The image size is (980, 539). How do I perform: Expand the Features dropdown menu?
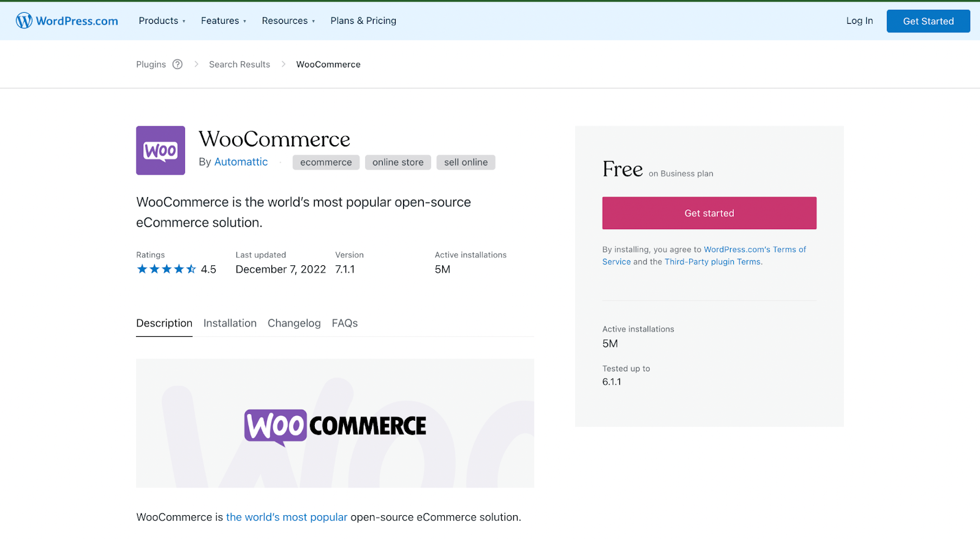click(224, 21)
